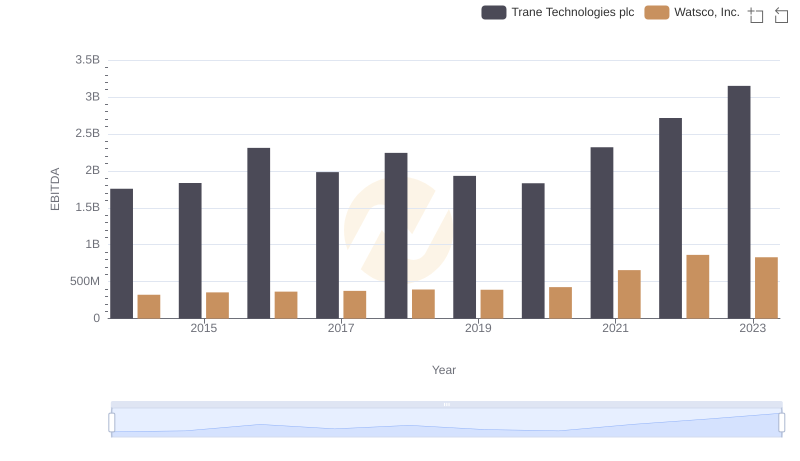Click the Watsco bar for 2023
The image size is (800, 461).
click(x=766, y=288)
